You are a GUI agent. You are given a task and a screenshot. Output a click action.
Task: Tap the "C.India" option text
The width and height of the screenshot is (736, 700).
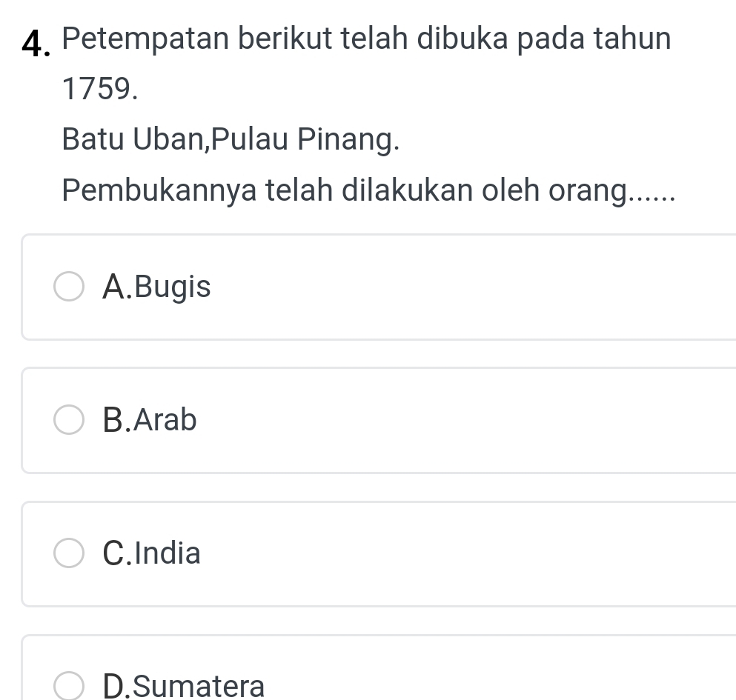pyautogui.click(x=152, y=553)
